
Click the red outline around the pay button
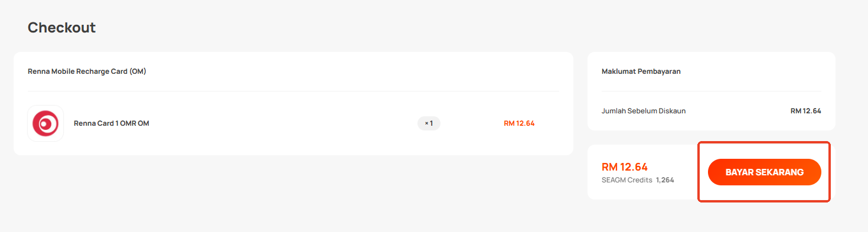765,142
